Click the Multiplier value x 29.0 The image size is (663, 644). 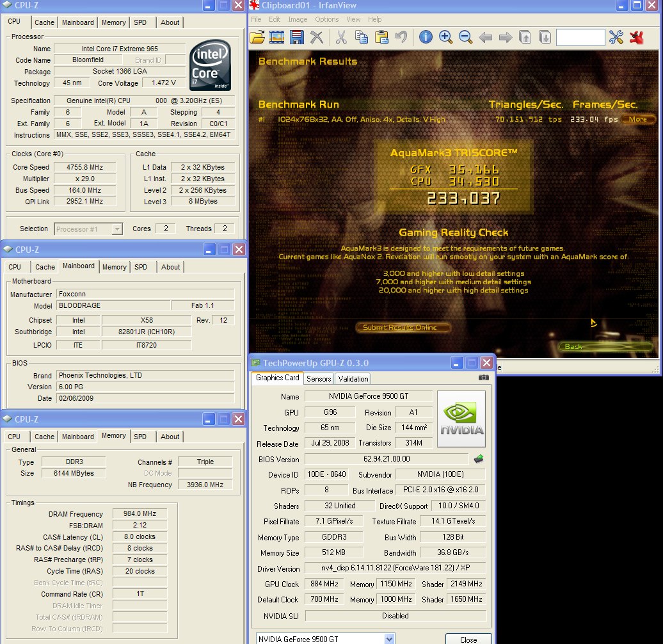(x=84, y=179)
